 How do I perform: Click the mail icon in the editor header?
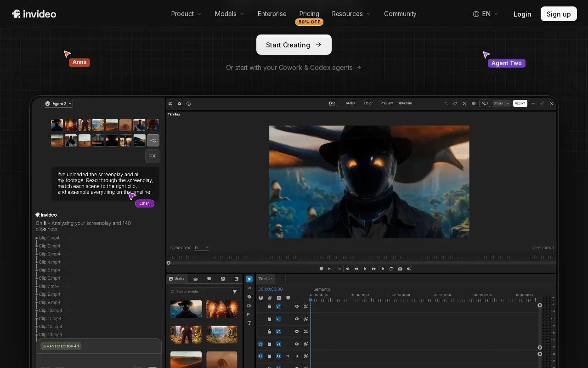coord(170,103)
